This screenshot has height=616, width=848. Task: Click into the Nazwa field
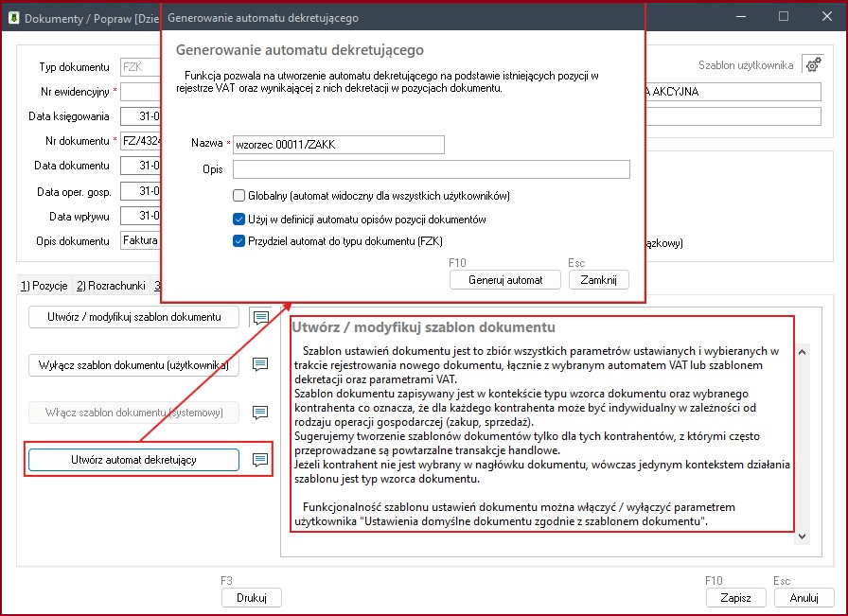[x=338, y=144]
